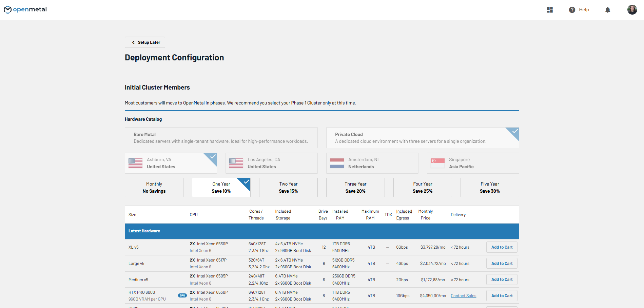Viewport: 644px width, 308px height.
Task: Click the $3,797.28/mo price
Action: (433, 247)
